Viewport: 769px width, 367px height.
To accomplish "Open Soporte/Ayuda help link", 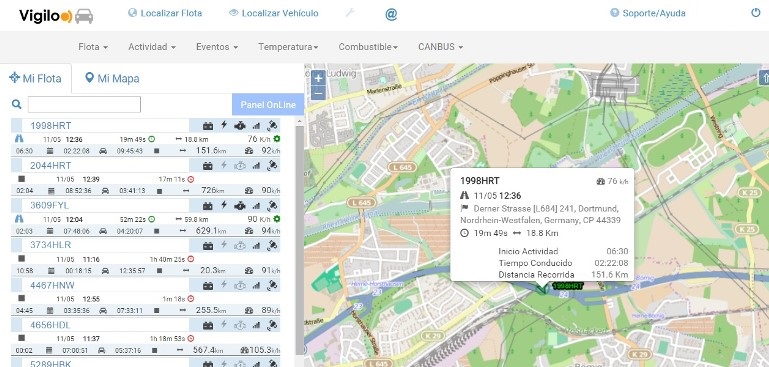I will click(x=648, y=13).
